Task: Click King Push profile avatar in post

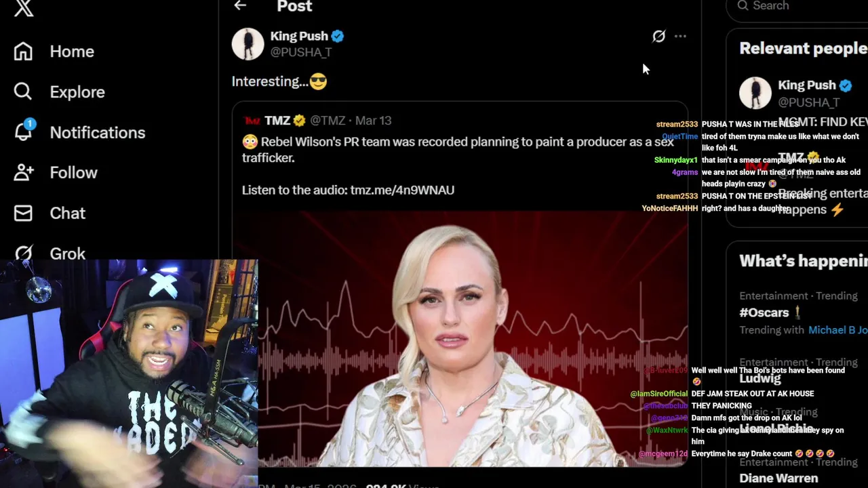Action: click(248, 44)
